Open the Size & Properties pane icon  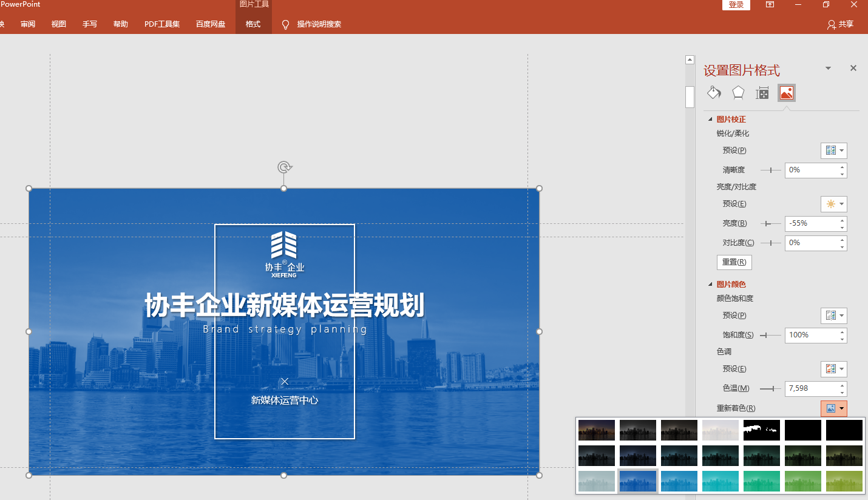pos(762,93)
